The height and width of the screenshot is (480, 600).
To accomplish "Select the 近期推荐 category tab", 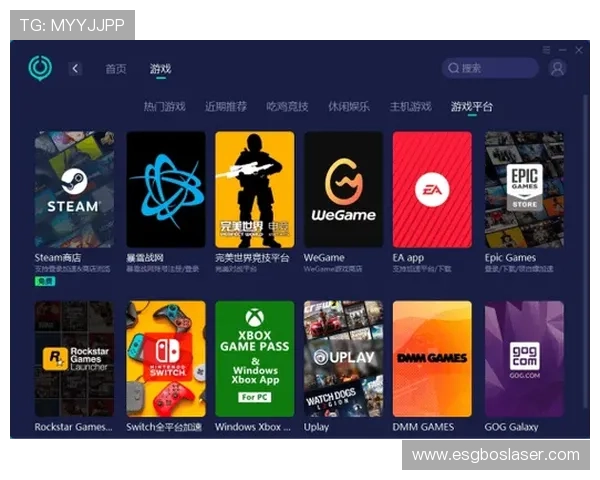I will click(226, 106).
